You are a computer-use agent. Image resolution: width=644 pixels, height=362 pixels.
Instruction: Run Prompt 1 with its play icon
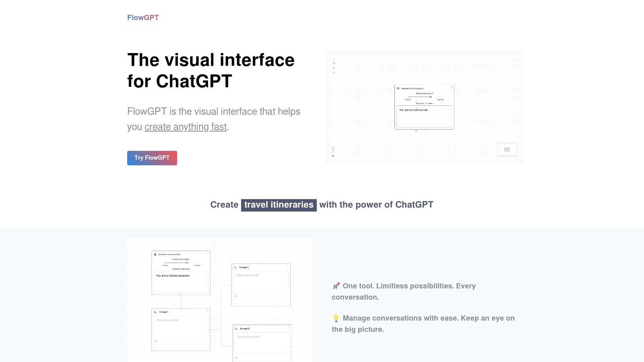(156, 341)
